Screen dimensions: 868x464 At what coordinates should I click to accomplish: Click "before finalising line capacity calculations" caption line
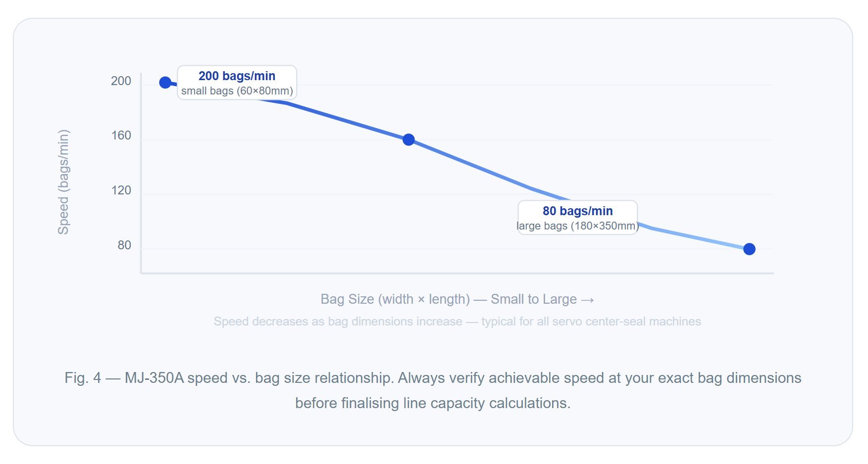click(x=432, y=403)
